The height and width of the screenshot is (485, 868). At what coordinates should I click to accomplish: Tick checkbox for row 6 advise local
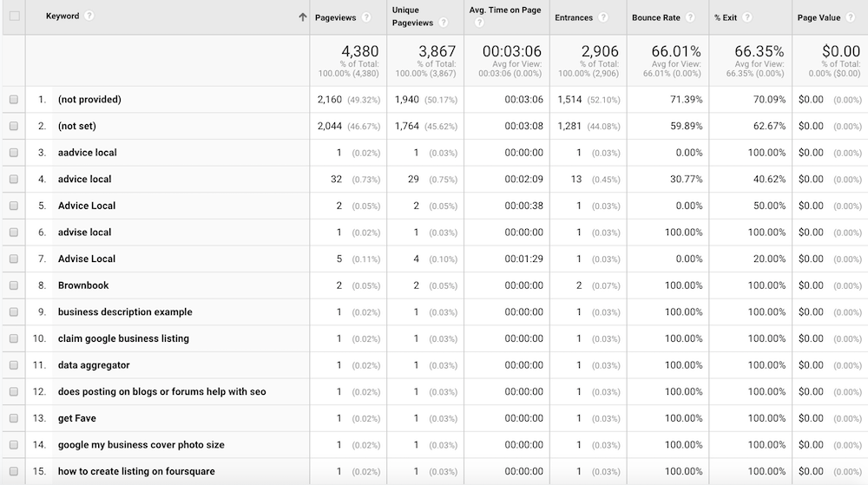click(x=14, y=233)
